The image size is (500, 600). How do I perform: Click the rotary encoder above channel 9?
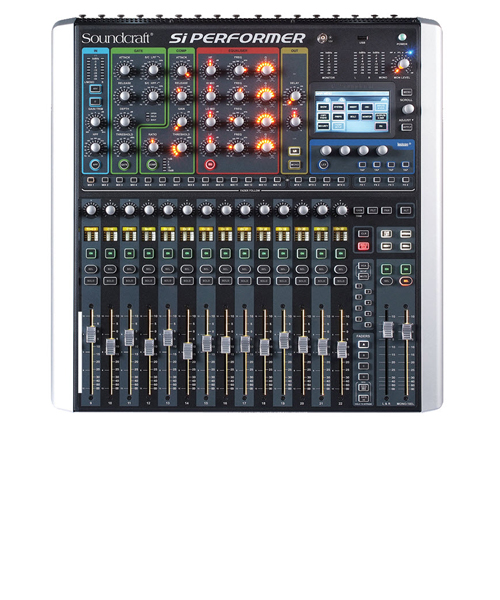tap(91, 210)
